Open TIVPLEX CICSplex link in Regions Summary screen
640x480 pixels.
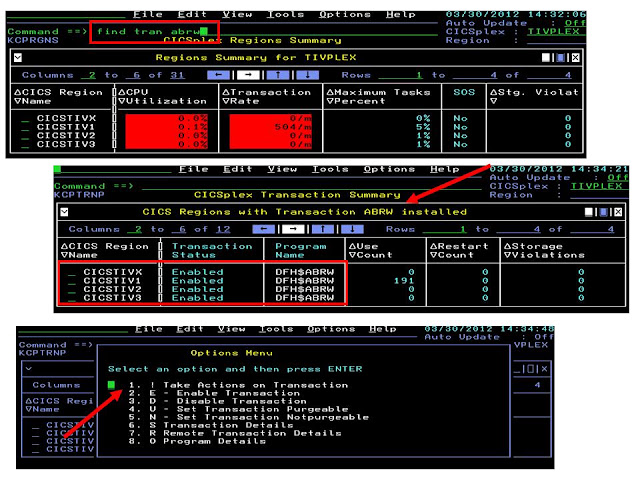[x=553, y=32]
